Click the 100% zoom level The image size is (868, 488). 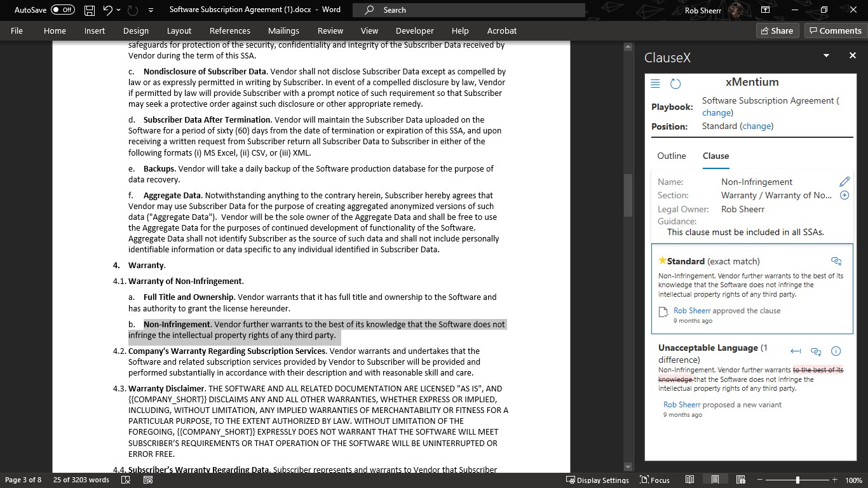[x=853, y=480]
